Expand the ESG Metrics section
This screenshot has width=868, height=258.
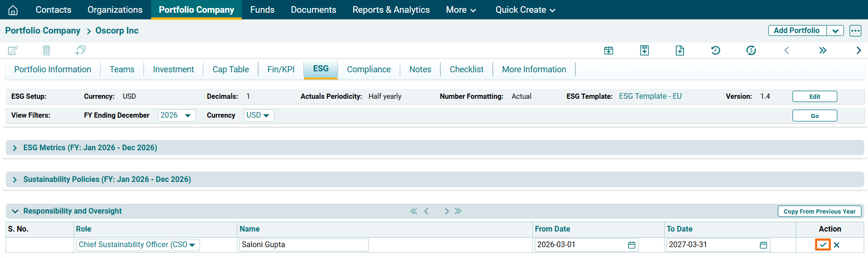15,148
